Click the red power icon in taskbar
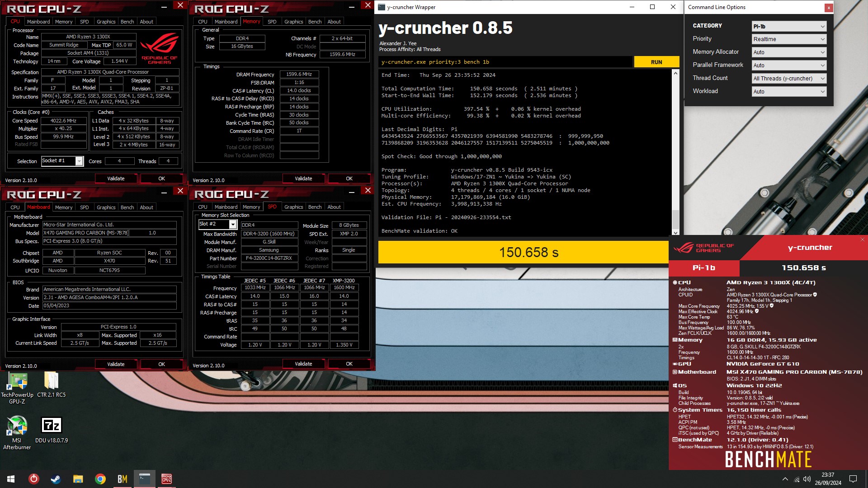The height and width of the screenshot is (488, 868). [34, 479]
